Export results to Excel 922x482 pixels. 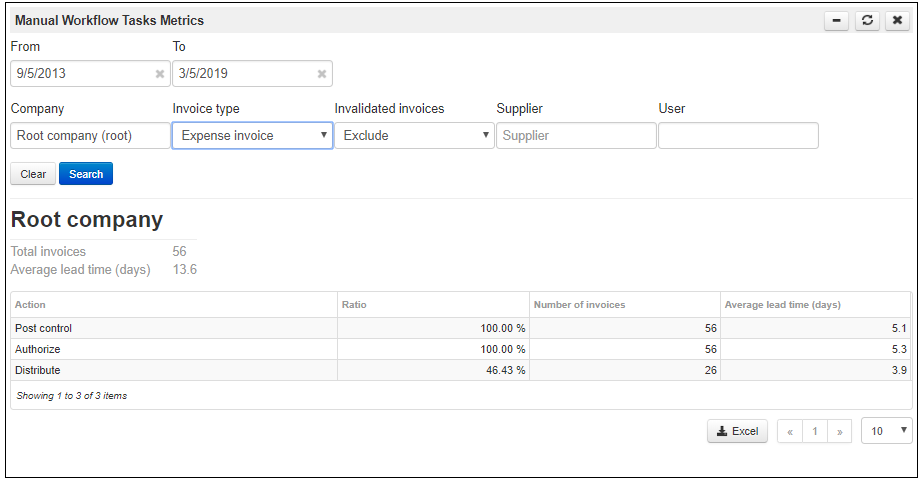737,431
